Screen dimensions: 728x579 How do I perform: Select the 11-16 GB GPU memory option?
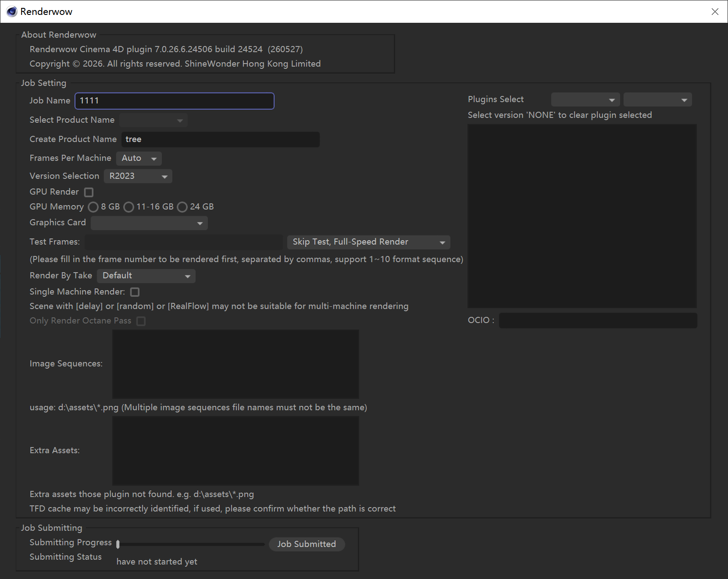pos(129,207)
